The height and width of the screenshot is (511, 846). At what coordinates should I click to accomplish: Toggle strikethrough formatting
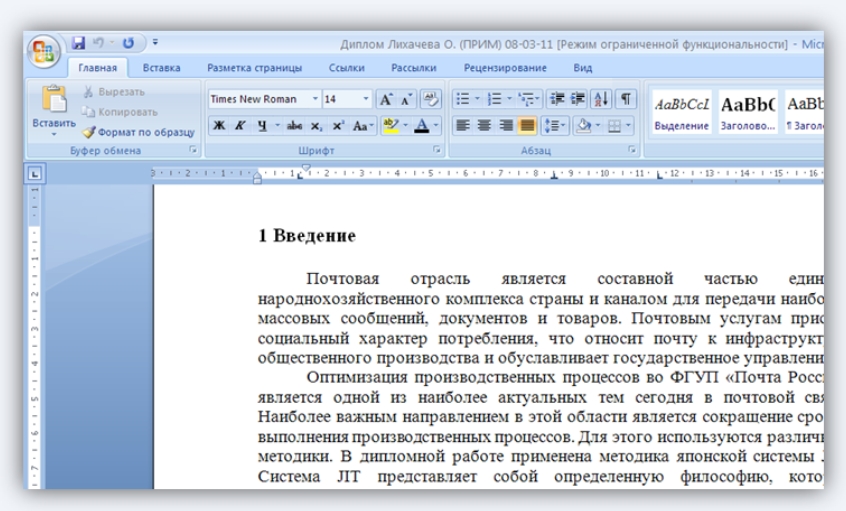(295, 126)
